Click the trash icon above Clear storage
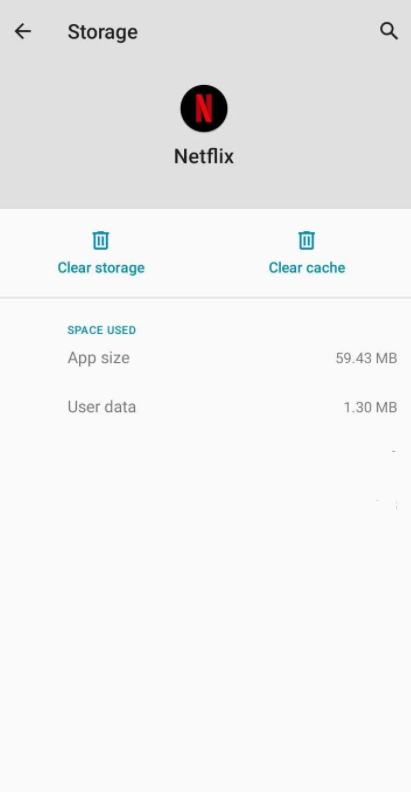 tap(101, 240)
